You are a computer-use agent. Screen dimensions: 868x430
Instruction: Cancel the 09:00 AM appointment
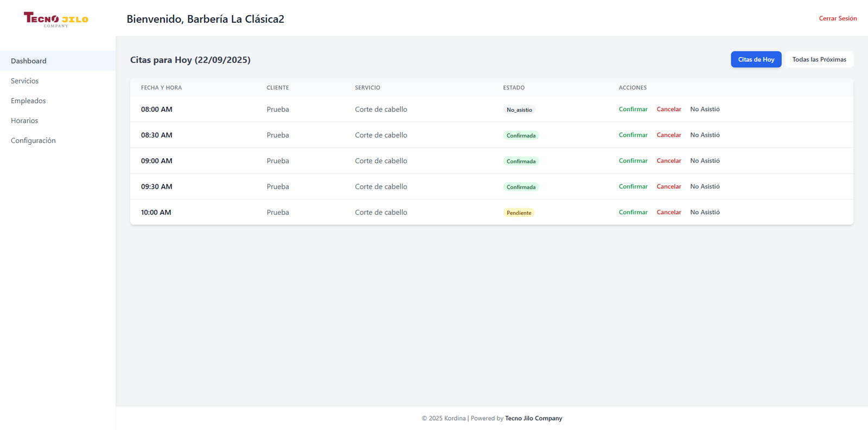coord(668,161)
